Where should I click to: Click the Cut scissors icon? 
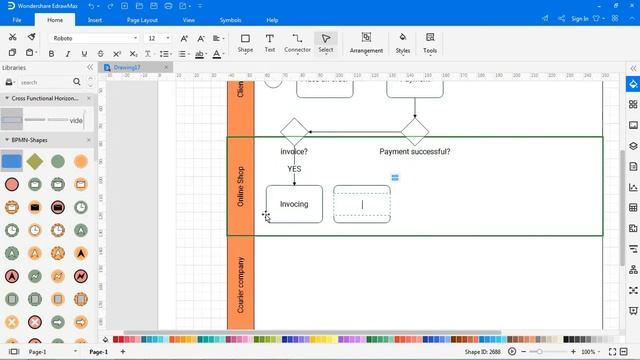13,37
